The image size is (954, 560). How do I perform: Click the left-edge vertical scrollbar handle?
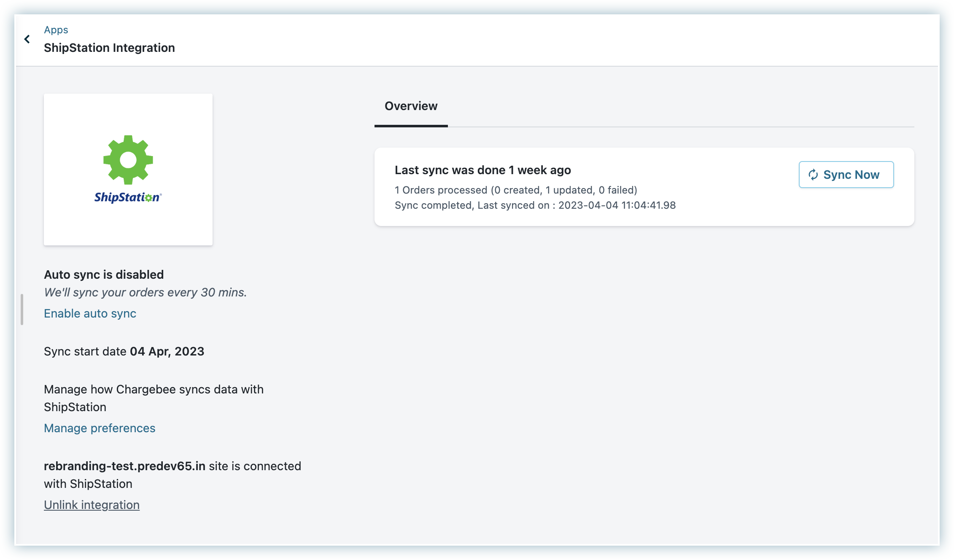point(22,310)
